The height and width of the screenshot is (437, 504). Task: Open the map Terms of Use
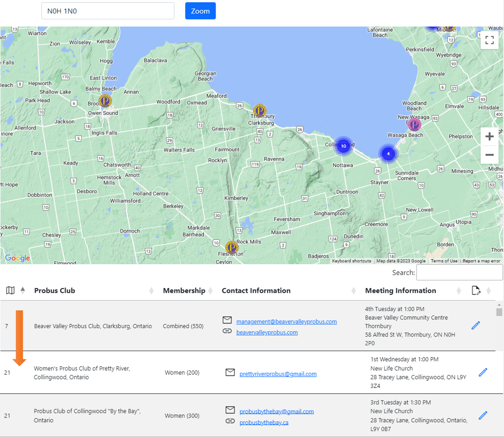point(444,261)
